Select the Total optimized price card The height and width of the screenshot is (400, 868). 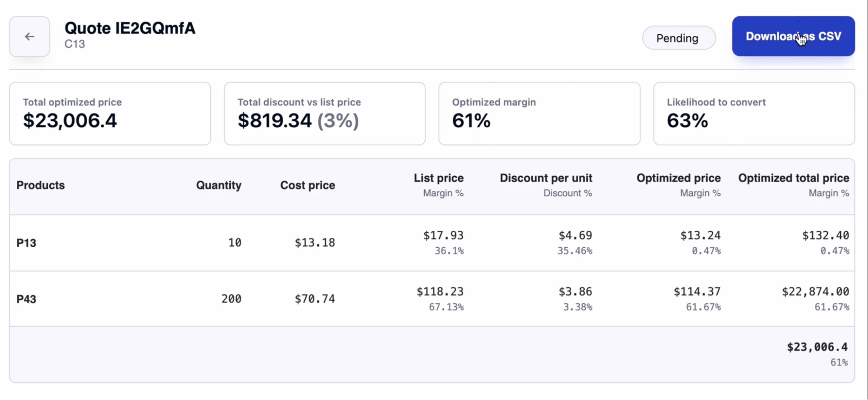coord(110,114)
